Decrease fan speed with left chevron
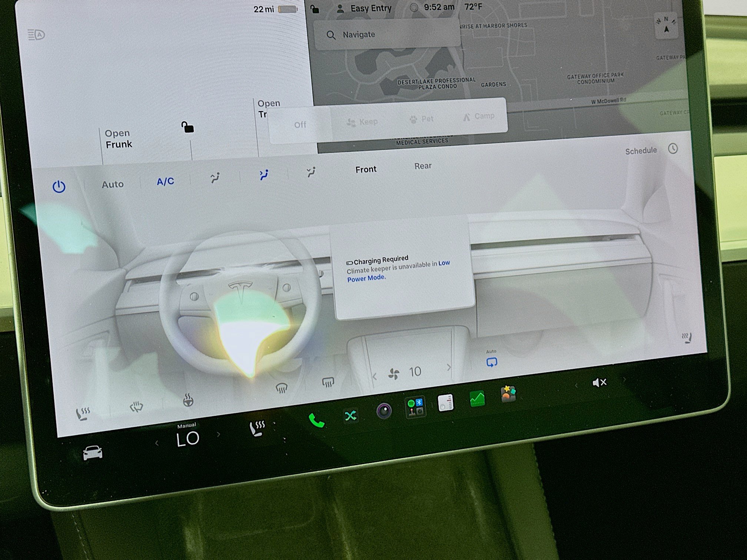This screenshot has width=747, height=560. point(374,377)
